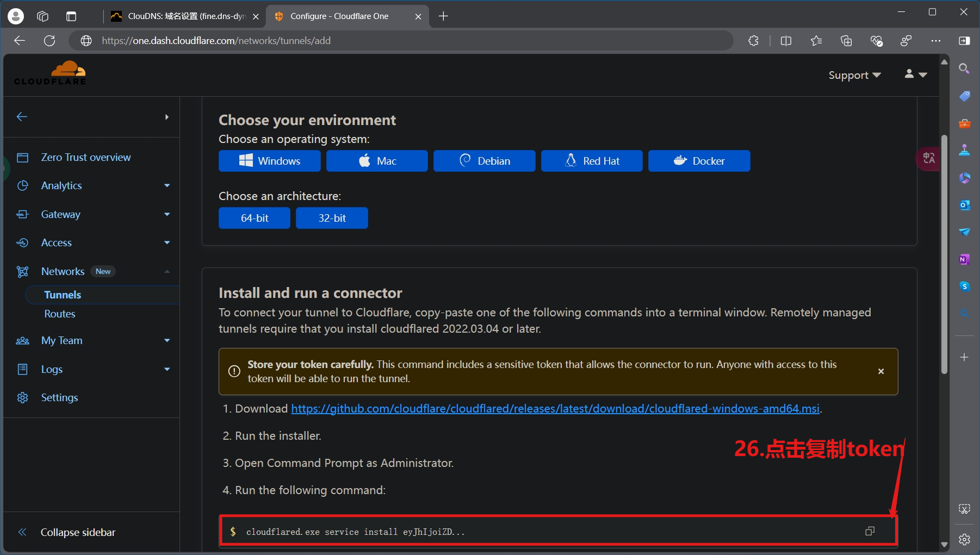Open browser profile avatar

tap(16, 16)
